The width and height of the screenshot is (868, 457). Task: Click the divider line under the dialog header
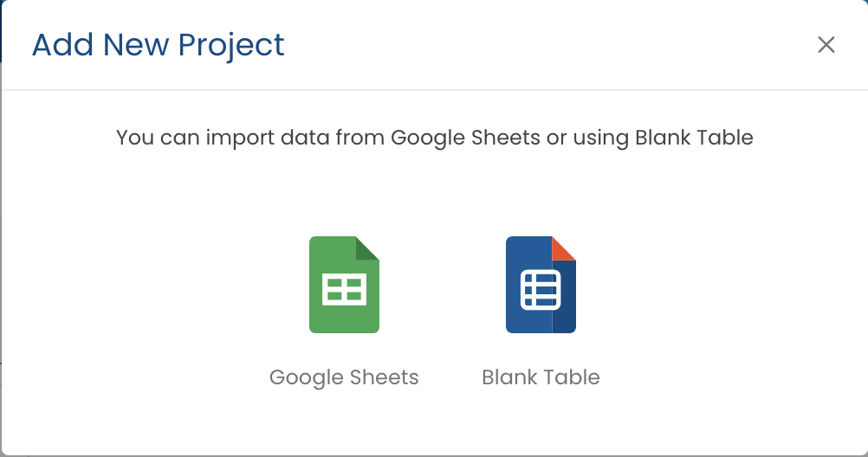(434, 89)
